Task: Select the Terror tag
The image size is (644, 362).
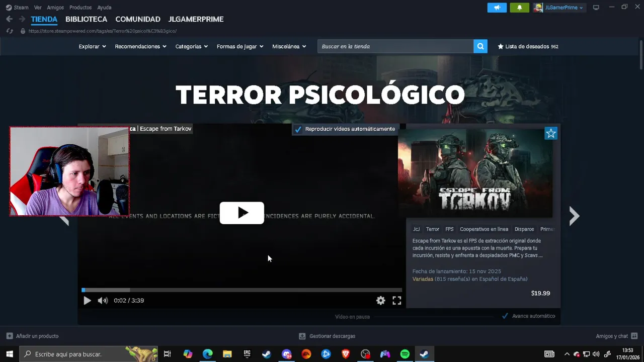Action: tap(433, 229)
